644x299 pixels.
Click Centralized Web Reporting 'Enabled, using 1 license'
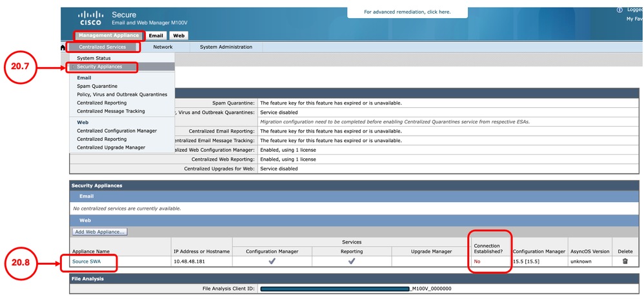(288, 159)
